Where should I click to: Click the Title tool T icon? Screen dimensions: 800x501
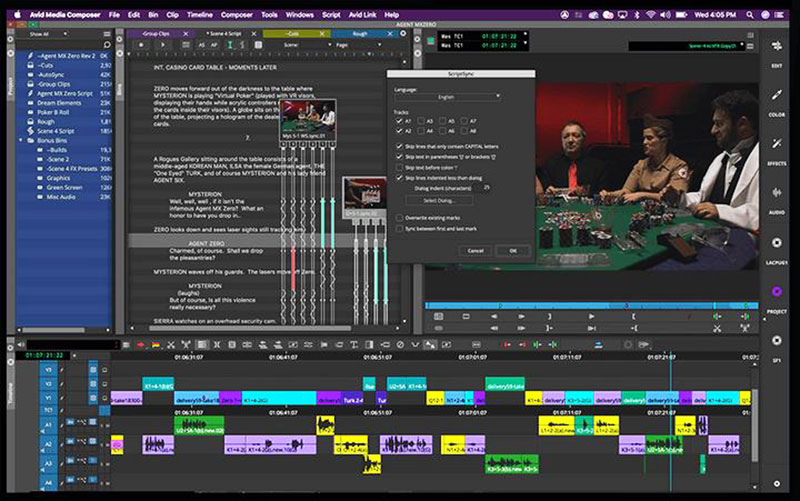(354, 345)
